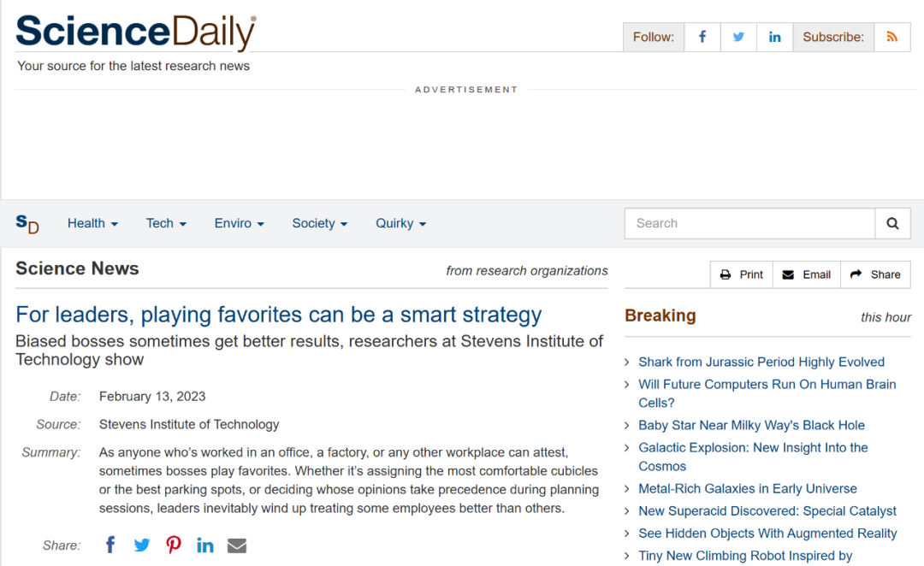The width and height of the screenshot is (924, 566).
Task: Open the LinkedIn follow icon in header
Action: tap(774, 37)
